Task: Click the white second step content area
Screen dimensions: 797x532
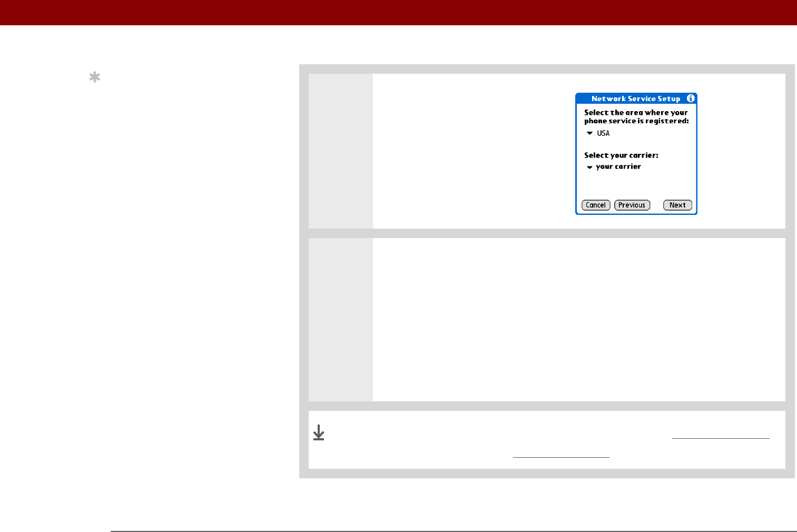Action: 579,320
